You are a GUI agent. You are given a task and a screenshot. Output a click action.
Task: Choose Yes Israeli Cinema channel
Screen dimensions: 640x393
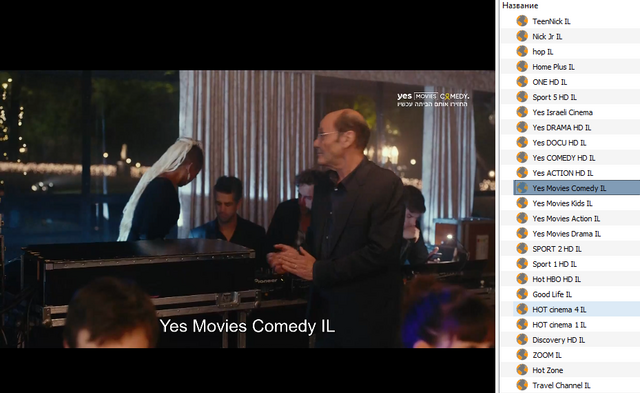click(562, 112)
